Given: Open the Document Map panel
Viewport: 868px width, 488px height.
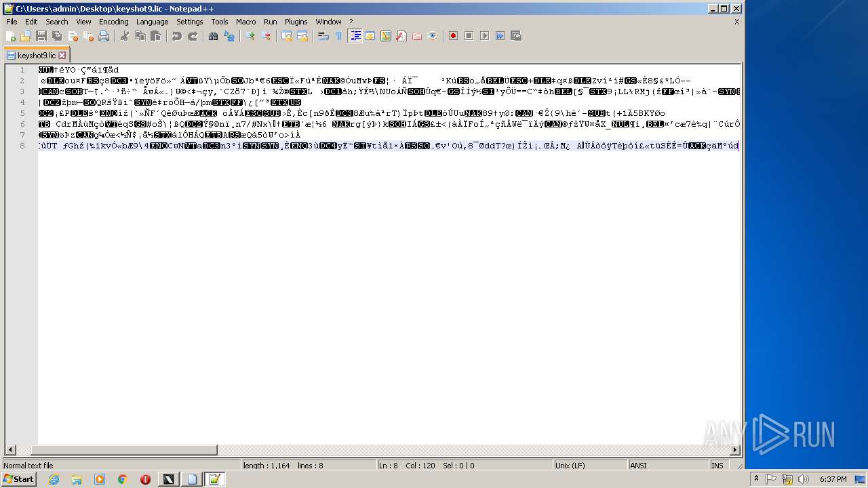Looking at the screenshot, I should pyautogui.click(x=386, y=36).
